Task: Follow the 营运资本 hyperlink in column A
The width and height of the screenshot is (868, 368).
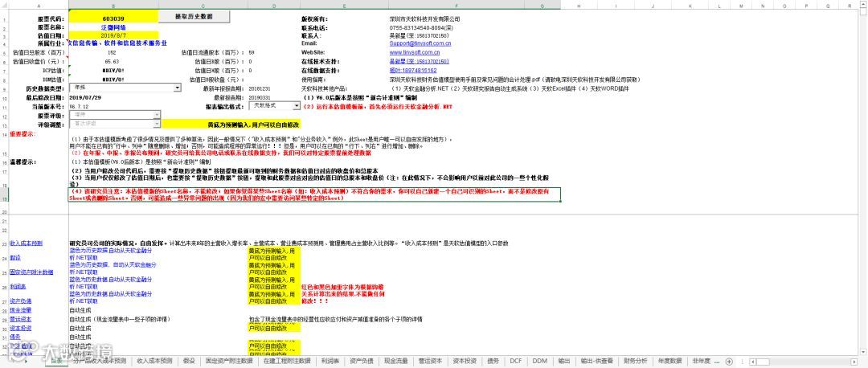Action: click(x=20, y=319)
